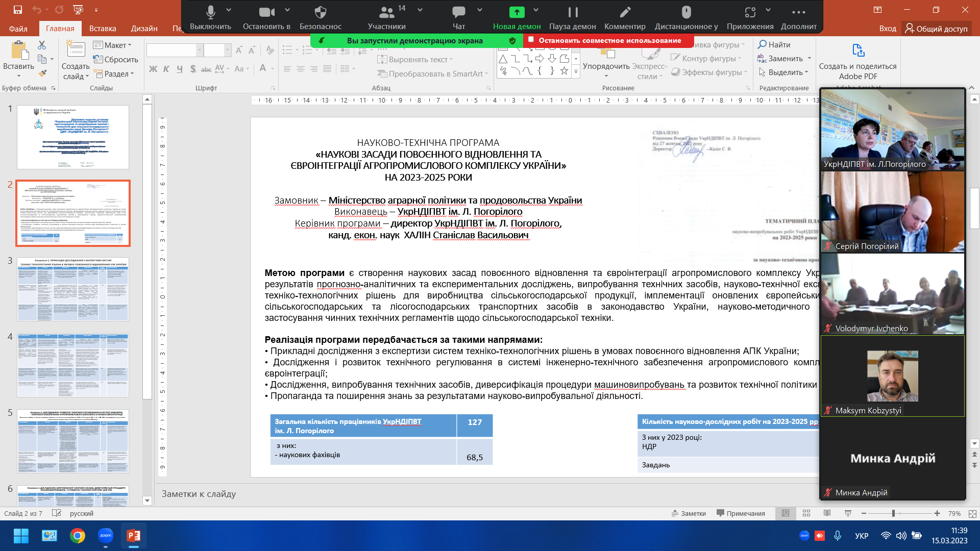Open the Zoom participants panel
Viewport: 980px width, 551px height.
[x=387, y=12]
